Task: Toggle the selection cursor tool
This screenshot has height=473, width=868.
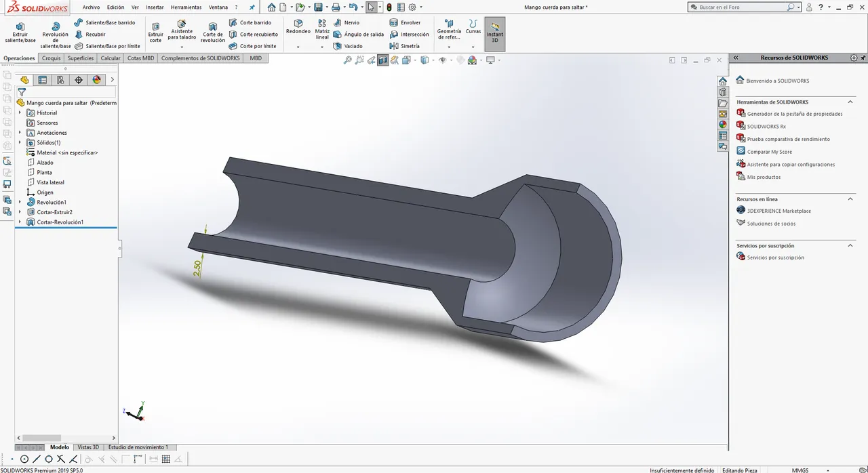Action: pyautogui.click(x=371, y=7)
